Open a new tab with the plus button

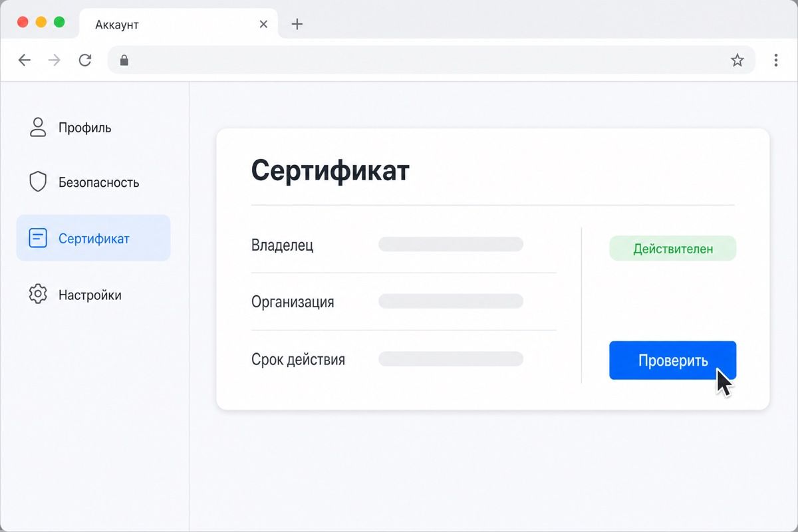(297, 24)
